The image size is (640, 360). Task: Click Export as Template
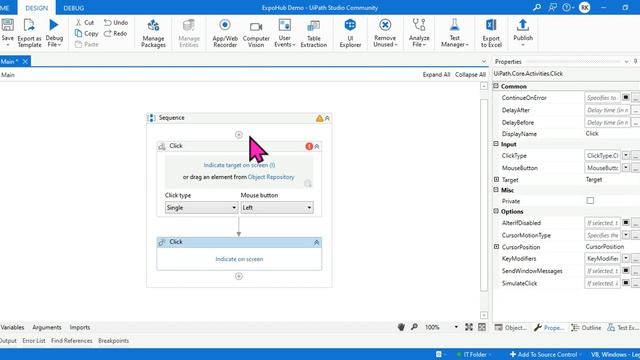pos(29,33)
